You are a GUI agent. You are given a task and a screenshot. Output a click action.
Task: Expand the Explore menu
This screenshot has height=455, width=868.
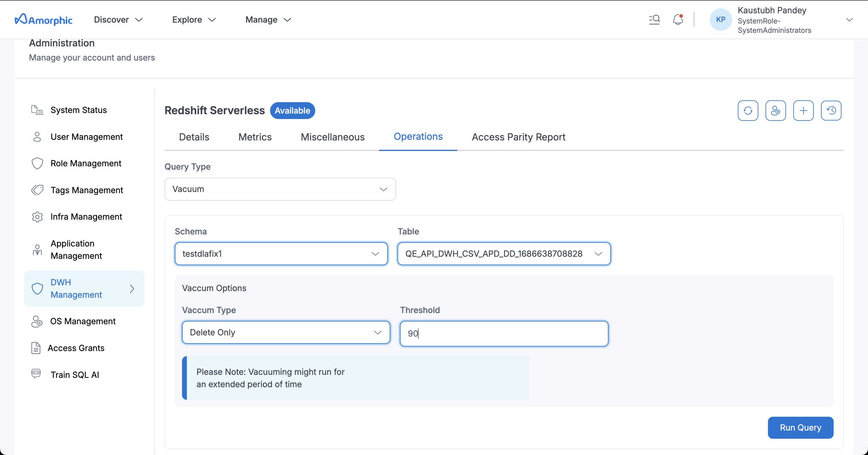point(194,20)
